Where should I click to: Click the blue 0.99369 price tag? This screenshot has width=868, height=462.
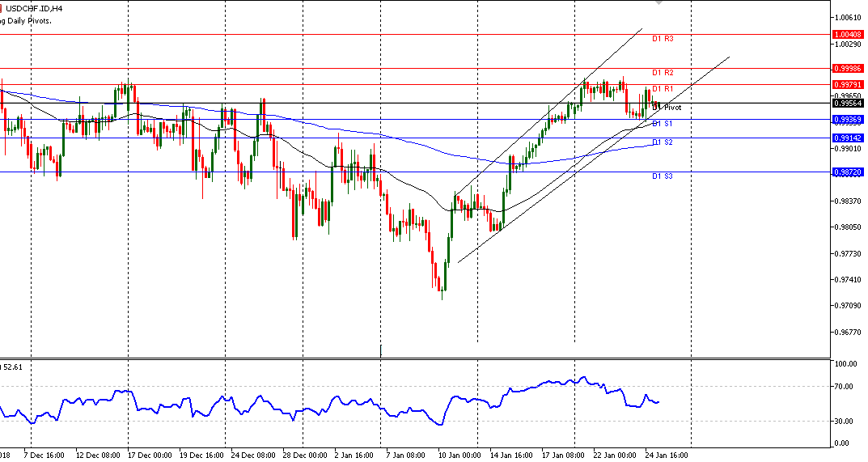[847, 119]
